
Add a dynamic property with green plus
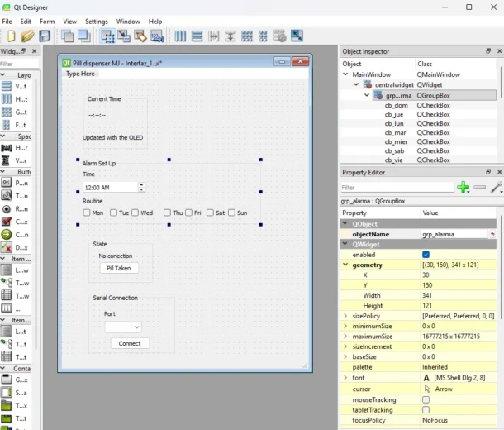coord(464,187)
